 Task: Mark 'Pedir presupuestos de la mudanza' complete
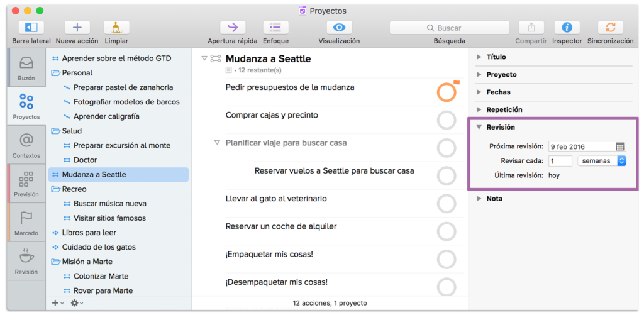pos(447,92)
